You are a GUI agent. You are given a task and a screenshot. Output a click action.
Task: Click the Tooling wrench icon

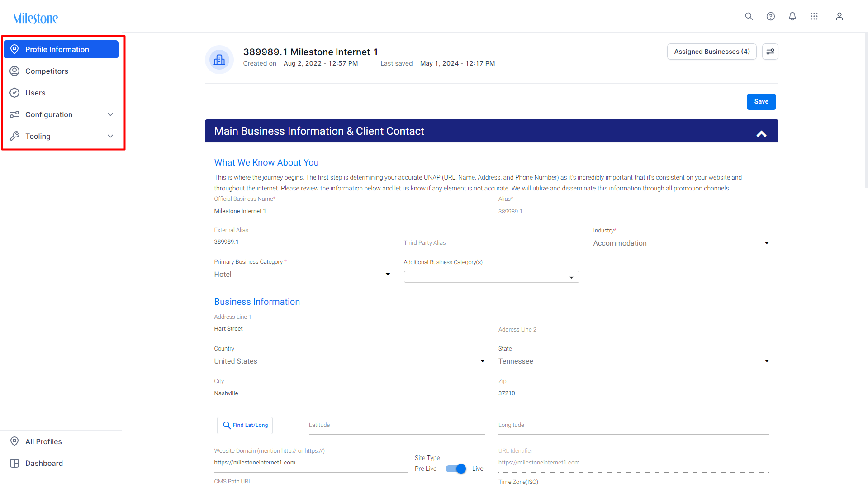pyautogui.click(x=14, y=136)
